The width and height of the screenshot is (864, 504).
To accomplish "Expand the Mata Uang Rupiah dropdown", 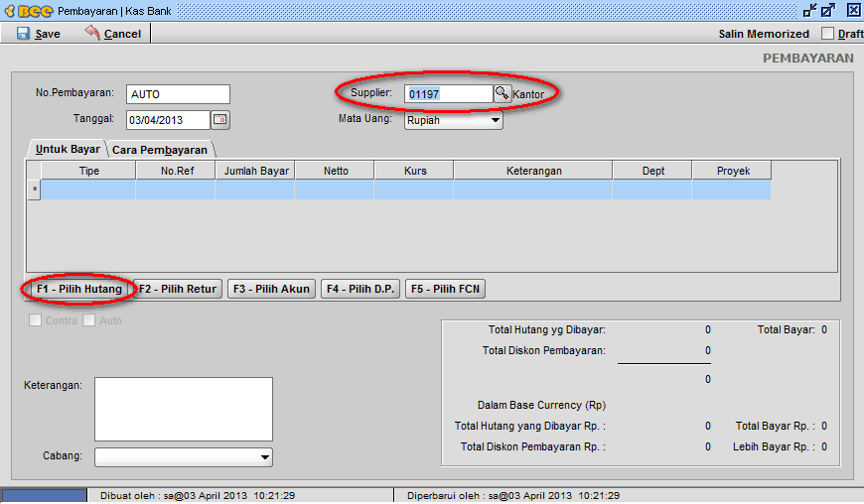I will click(x=495, y=121).
